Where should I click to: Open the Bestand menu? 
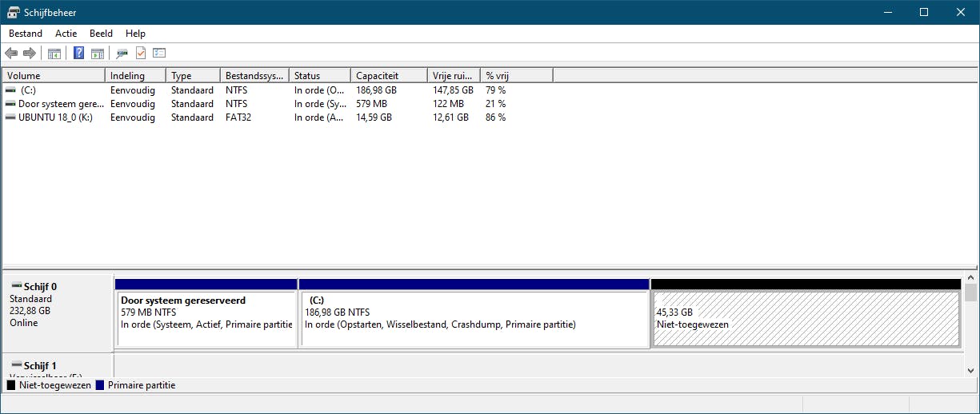[x=26, y=34]
